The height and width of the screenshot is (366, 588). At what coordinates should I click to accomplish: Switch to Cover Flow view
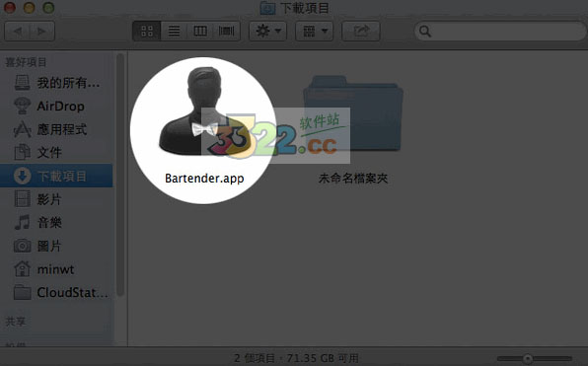(x=226, y=32)
